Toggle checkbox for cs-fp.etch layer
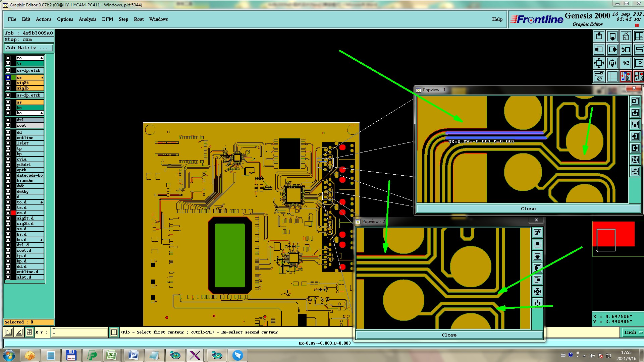Viewport: 644px width, 362px height. pos(8,70)
